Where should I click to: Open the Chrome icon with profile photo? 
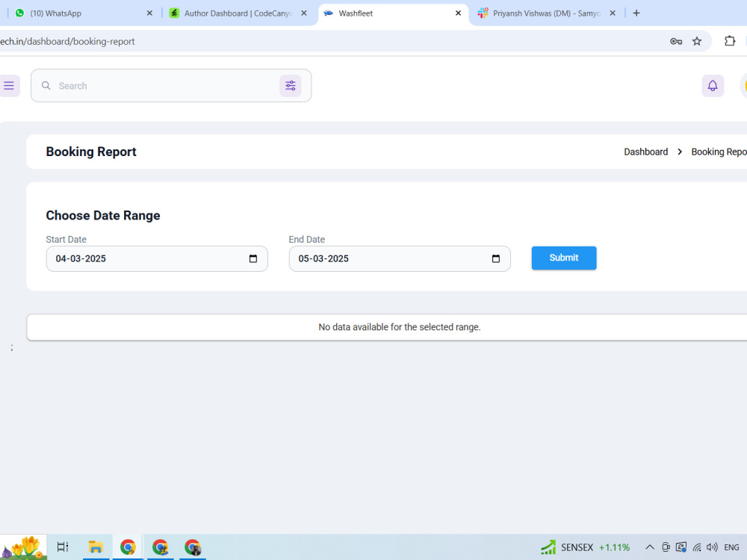coord(193,547)
